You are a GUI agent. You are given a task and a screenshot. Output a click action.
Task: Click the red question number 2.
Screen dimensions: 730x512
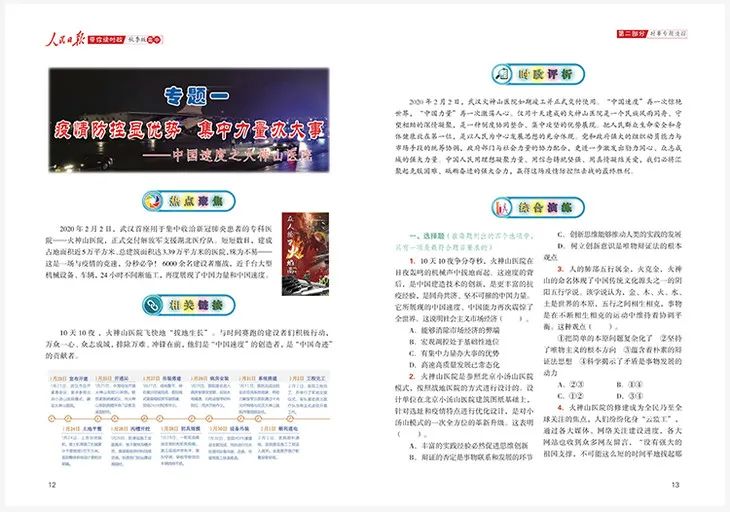click(412, 376)
